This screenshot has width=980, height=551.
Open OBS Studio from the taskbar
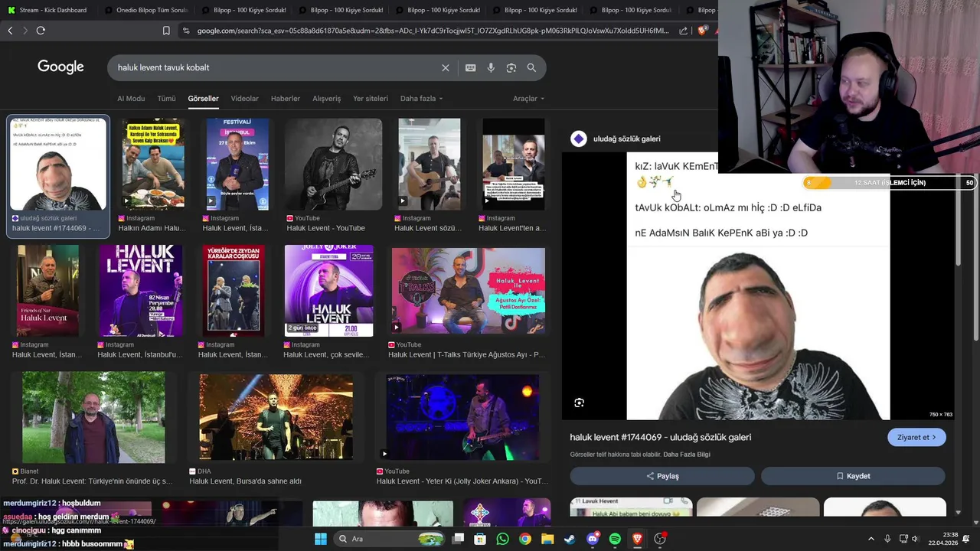[660, 539]
